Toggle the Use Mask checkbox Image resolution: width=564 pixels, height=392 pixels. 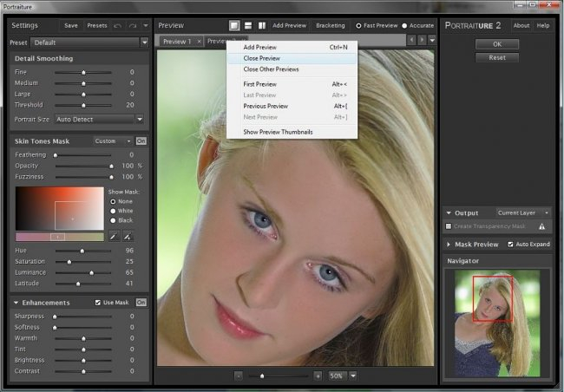click(98, 303)
